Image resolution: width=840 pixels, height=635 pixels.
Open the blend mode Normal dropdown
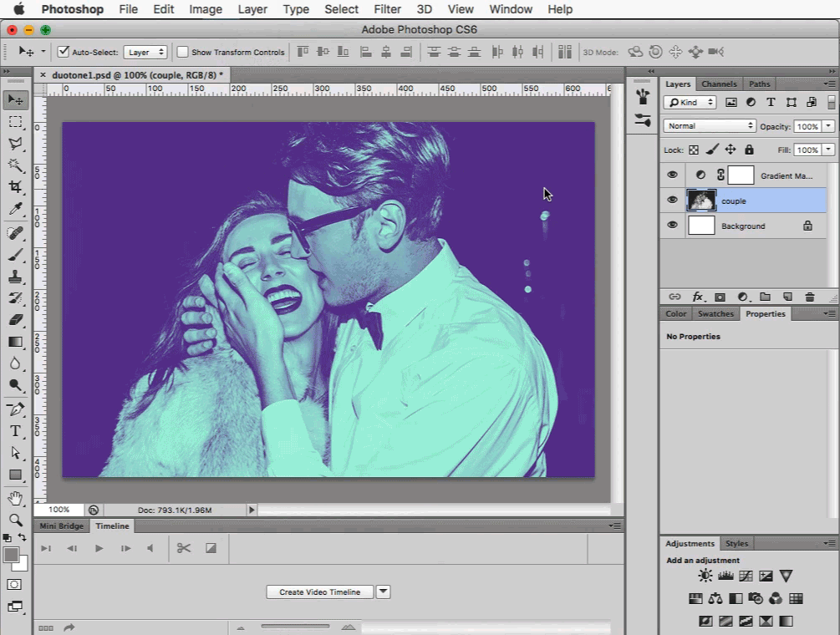click(710, 126)
